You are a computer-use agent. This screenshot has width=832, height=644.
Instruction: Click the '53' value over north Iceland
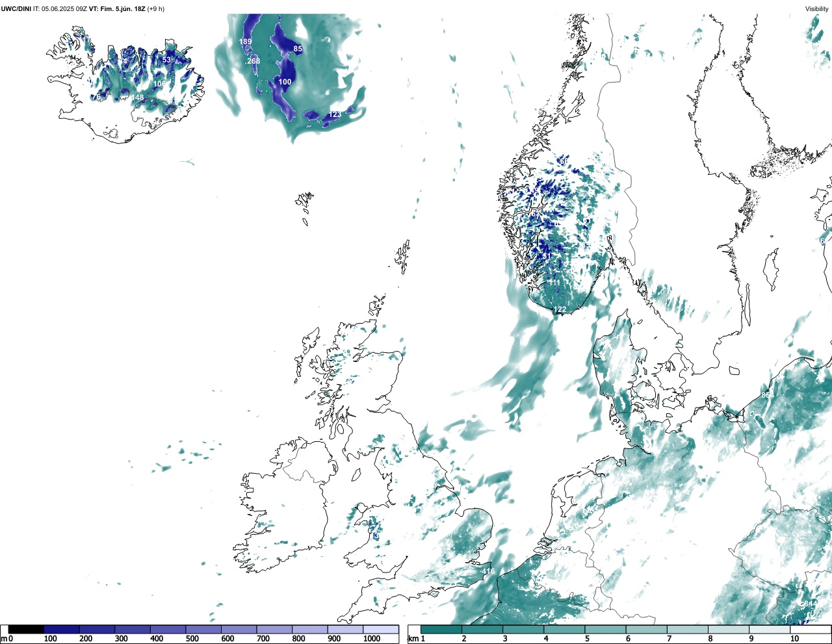click(x=166, y=60)
